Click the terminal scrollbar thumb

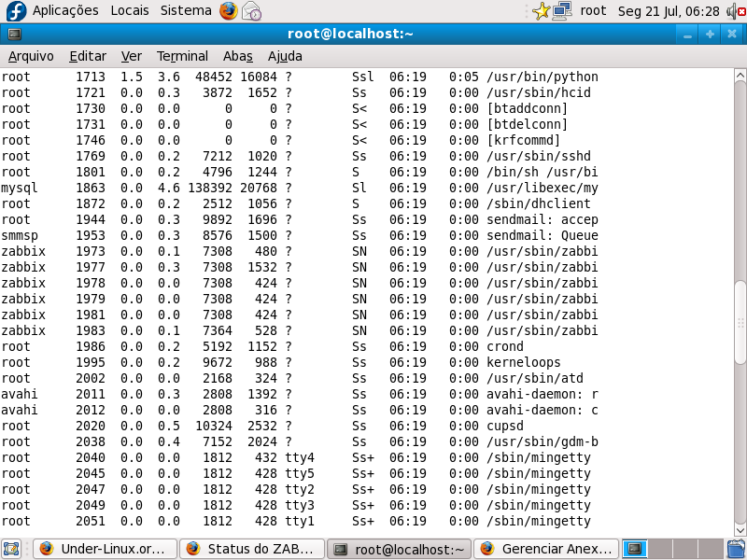740,323
